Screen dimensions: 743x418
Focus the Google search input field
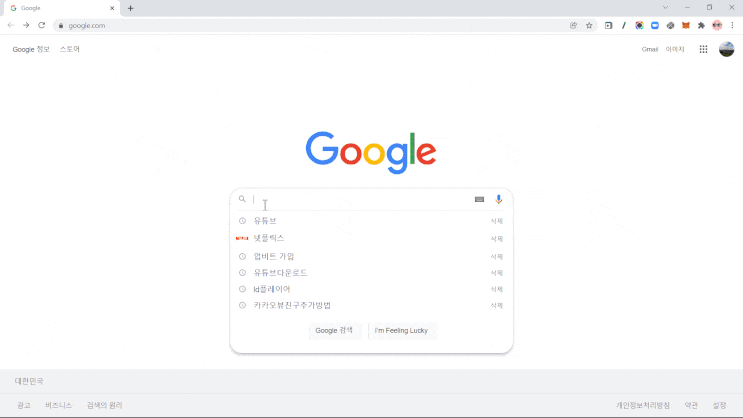pyautogui.click(x=362, y=199)
